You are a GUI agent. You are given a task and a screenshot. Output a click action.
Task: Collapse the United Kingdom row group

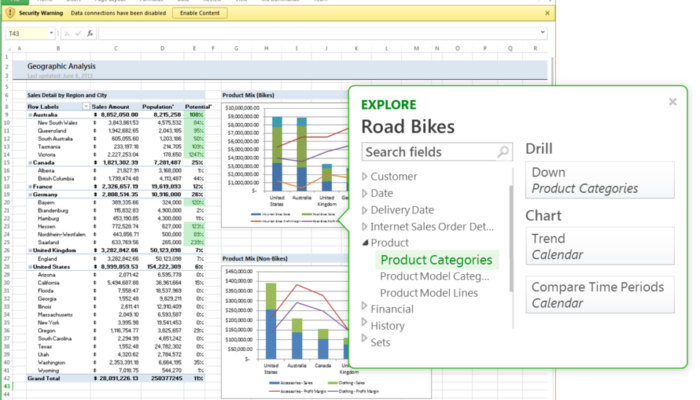30,250
